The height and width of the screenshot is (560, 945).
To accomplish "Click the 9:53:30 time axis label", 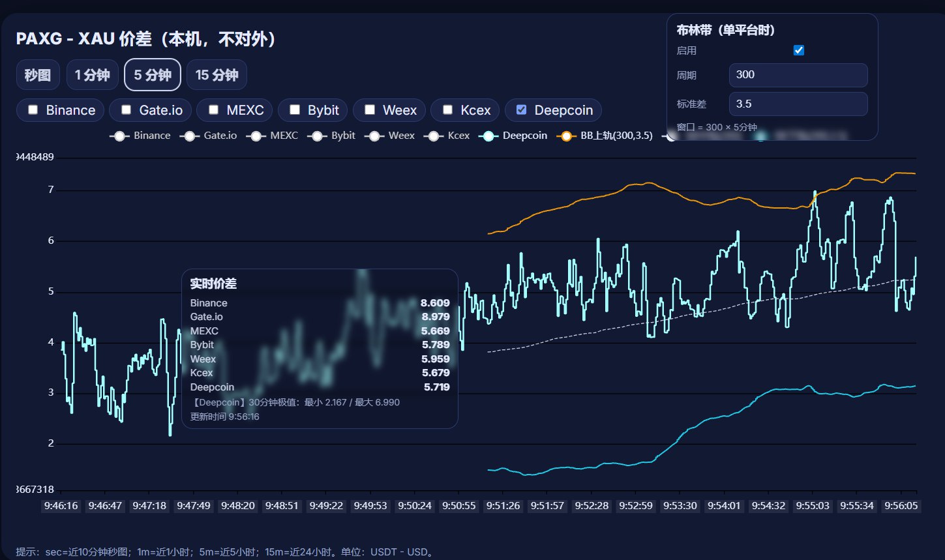I will tap(680, 506).
